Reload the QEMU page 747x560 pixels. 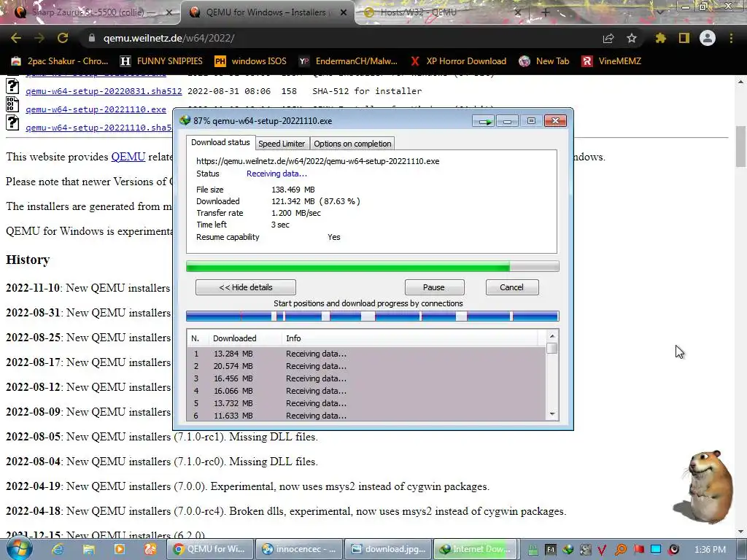tap(63, 39)
